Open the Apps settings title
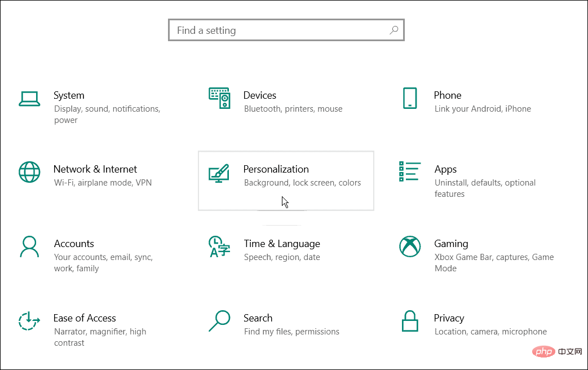This screenshot has width=588, height=370. pos(445,170)
